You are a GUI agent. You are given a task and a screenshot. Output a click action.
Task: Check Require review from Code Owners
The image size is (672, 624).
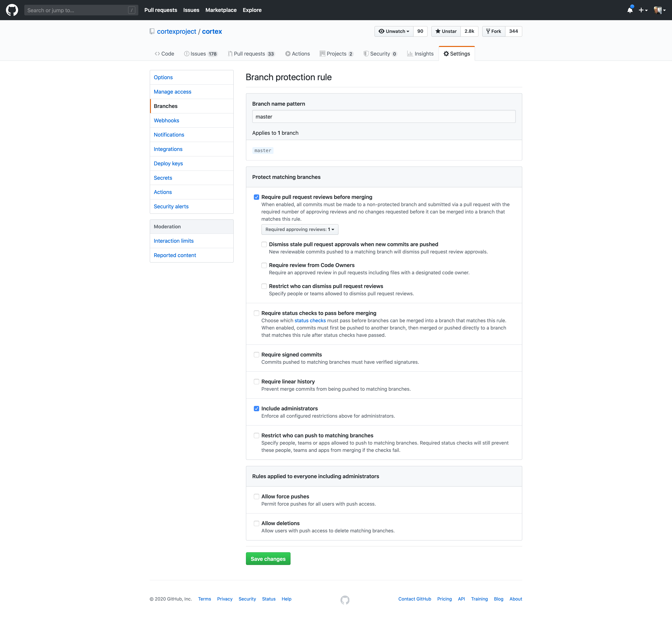264,265
